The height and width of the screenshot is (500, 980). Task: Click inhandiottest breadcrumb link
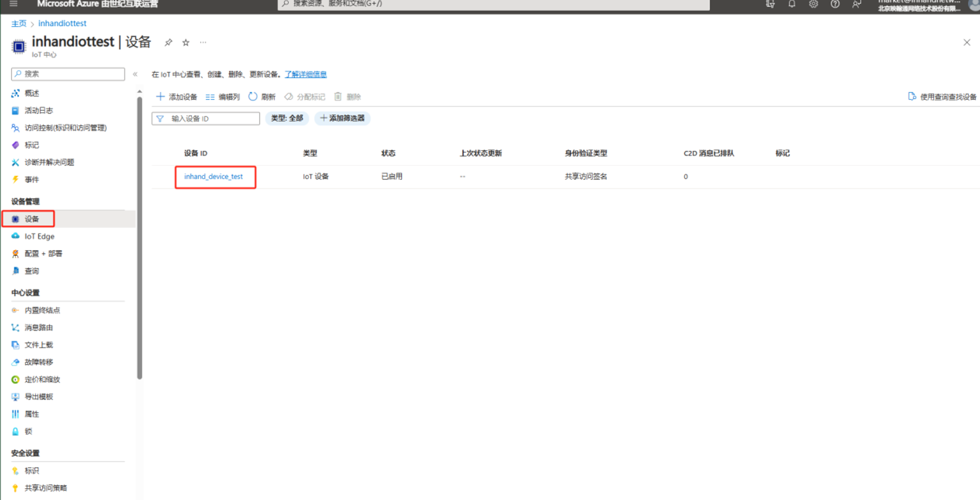click(x=62, y=24)
